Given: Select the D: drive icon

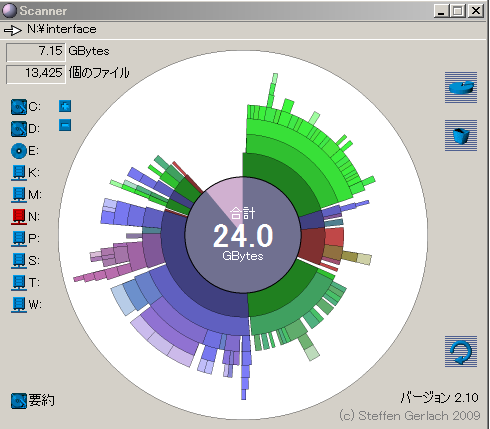Looking at the screenshot, I should (19, 129).
